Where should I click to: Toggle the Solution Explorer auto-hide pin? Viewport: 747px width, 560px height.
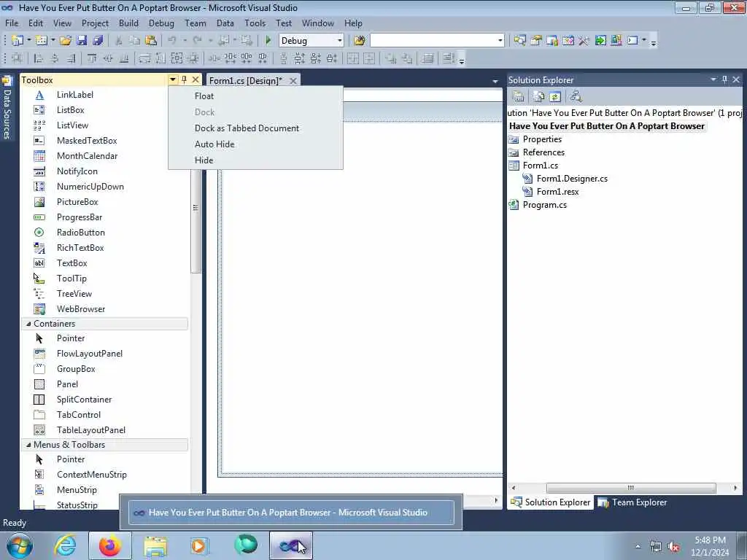click(x=724, y=79)
